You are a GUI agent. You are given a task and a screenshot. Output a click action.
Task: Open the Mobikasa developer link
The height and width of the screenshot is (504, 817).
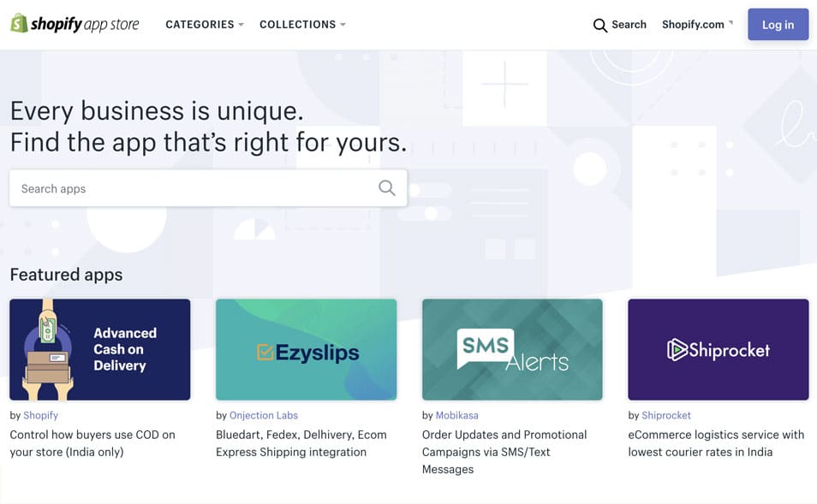[x=456, y=415]
